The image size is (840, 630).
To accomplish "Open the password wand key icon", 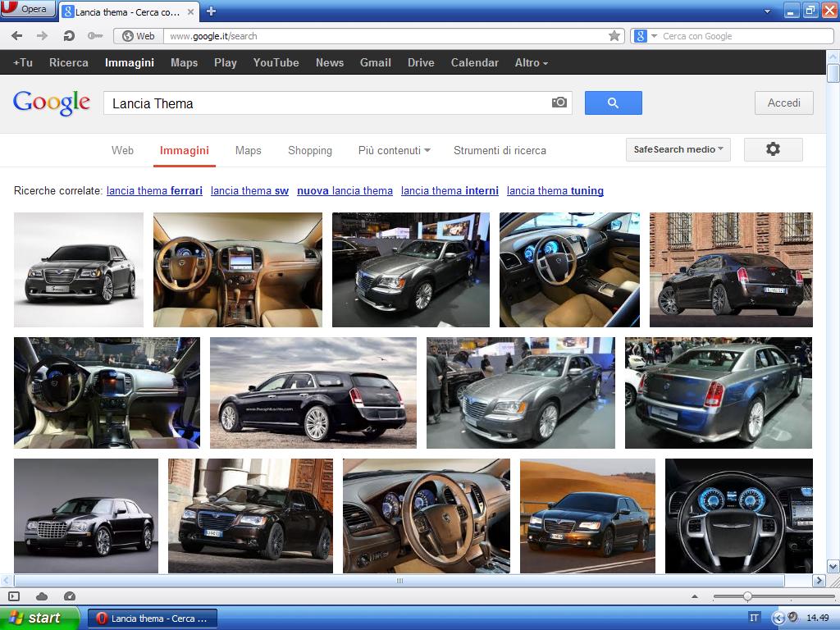I will click(95, 36).
